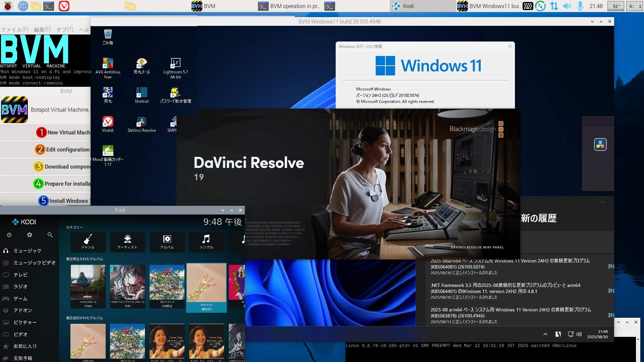Viewport: 644px width, 362px height.
Task: Click the volume speaker icon in the top panel
Action: pyautogui.click(x=567, y=6)
